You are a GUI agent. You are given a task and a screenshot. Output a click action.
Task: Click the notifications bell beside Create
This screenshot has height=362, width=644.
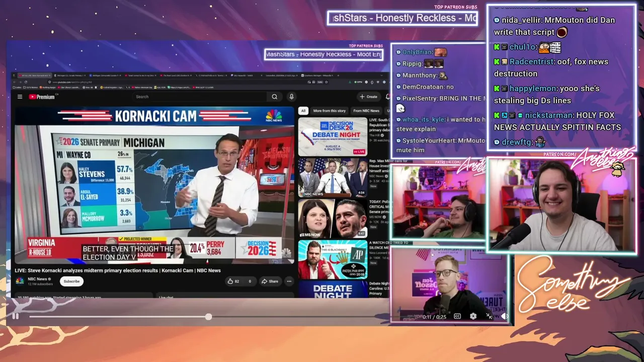(387, 97)
